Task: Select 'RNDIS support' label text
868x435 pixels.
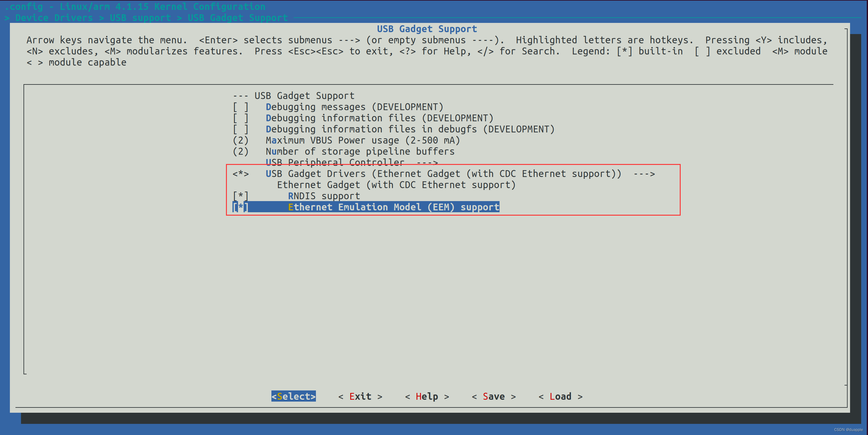Action: tap(324, 196)
